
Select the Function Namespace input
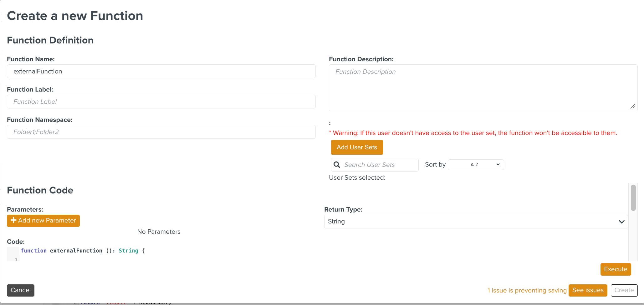click(161, 132)
